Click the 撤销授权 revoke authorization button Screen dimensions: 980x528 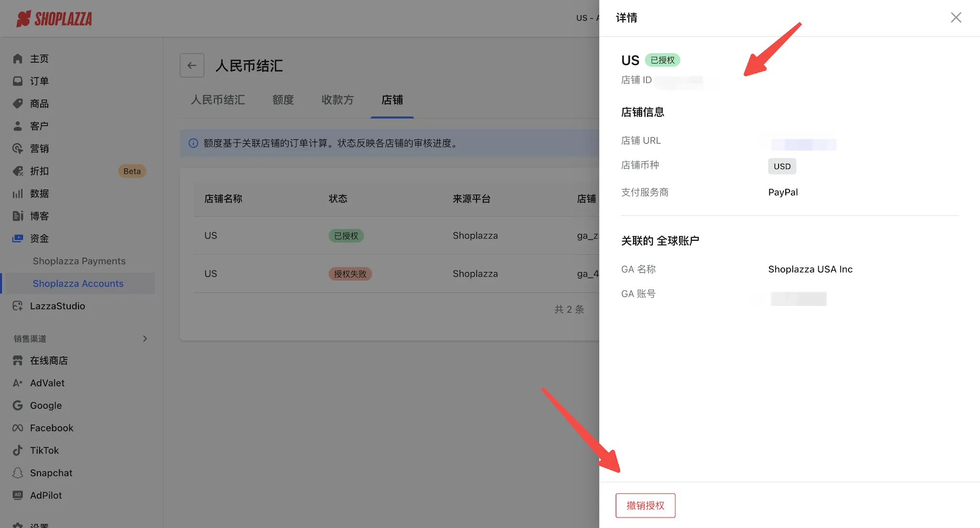click(x=646, y=506)
